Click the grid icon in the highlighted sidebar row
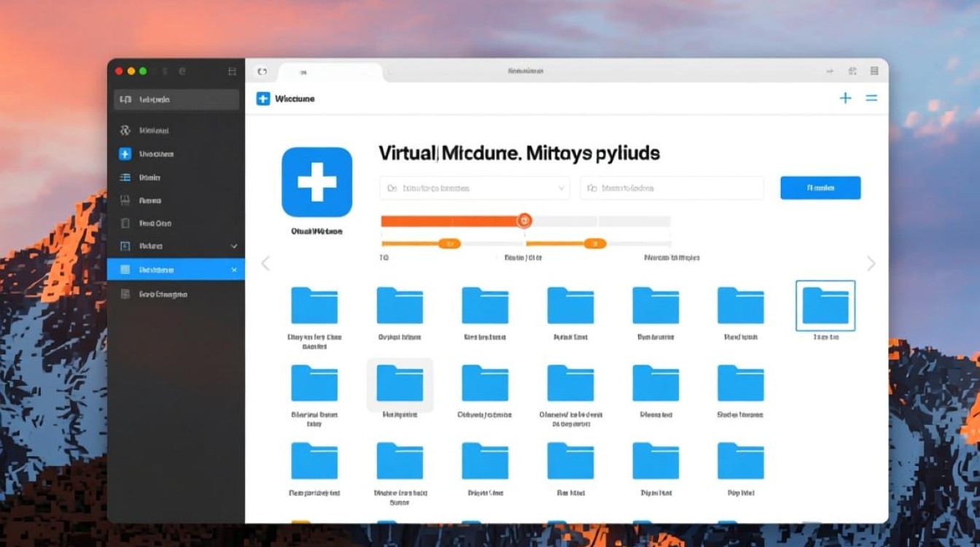Screen dimensions: 980x547 [125, 270]
